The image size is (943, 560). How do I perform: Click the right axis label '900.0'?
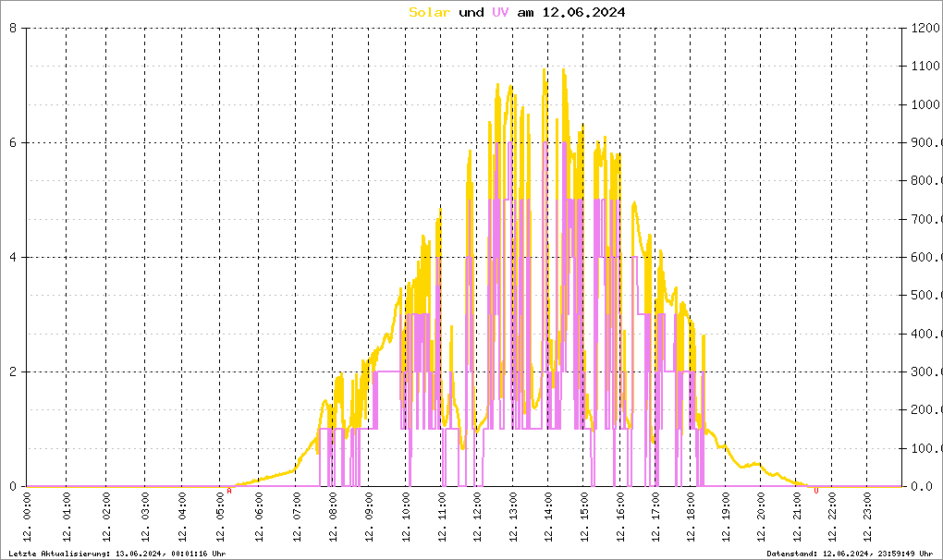[x=925, y=142]
